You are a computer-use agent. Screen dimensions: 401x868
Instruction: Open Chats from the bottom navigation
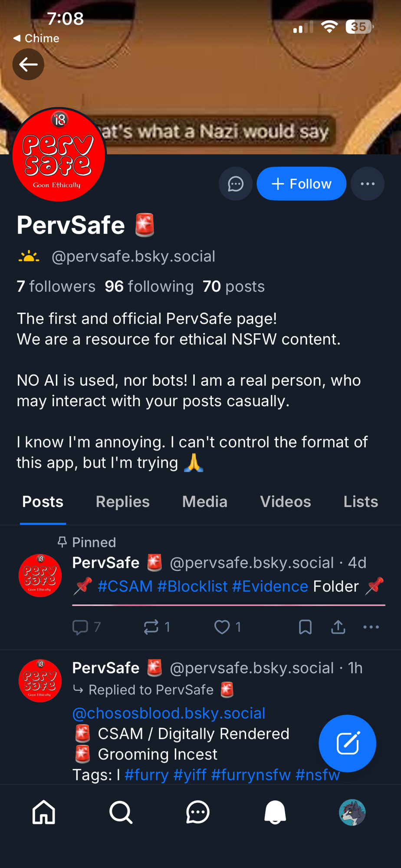(x=198, y=812)
